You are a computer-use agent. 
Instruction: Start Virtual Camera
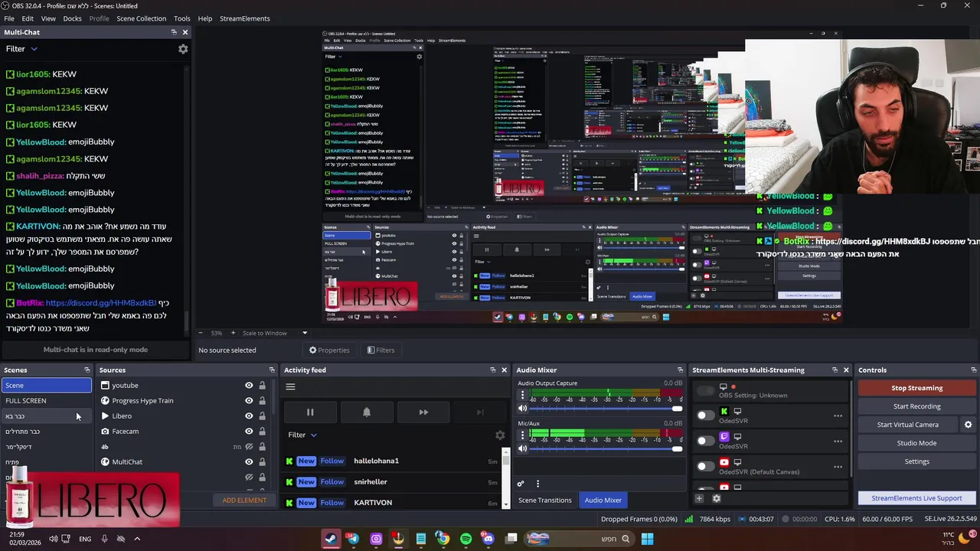908,425
